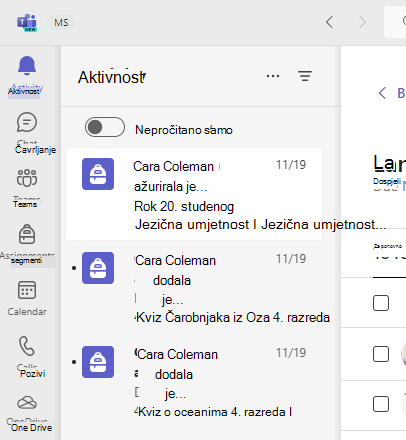406x440 pixels.
Task: Open Kviz o oceanima 4. razreda notification
Action: click(194, 382)
